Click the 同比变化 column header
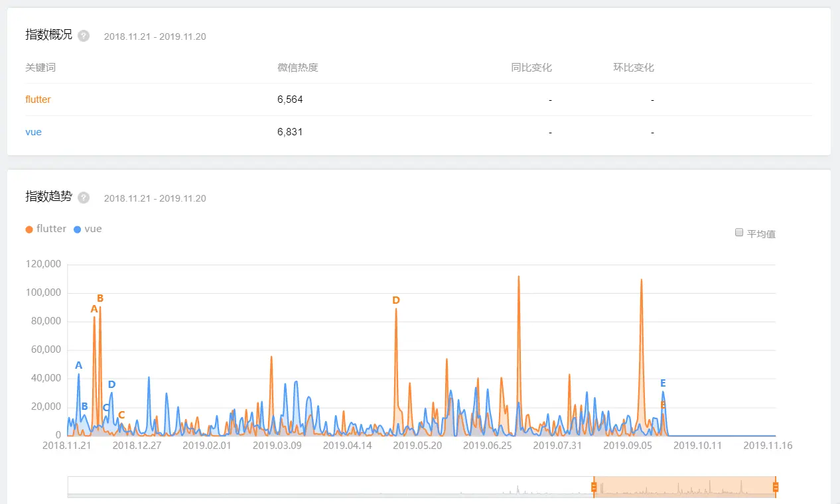 [x=531, y=68]
